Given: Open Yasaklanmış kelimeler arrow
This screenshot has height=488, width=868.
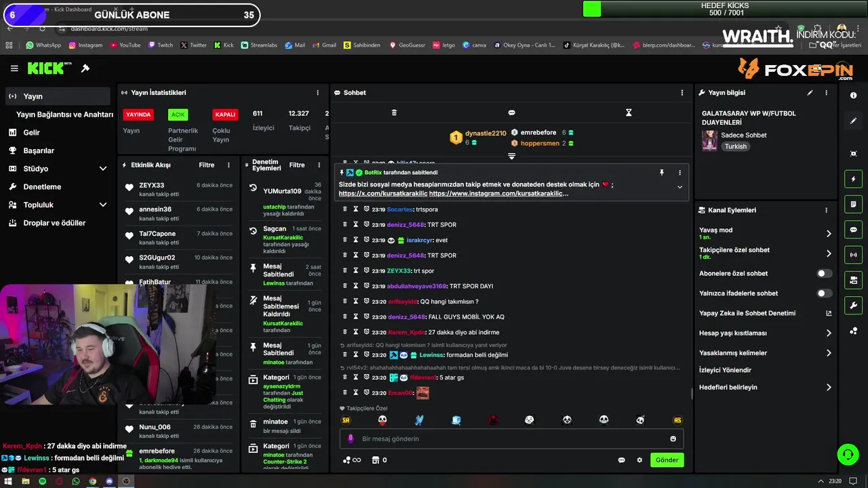Looking at the screenshot, I should pos(829,353).
